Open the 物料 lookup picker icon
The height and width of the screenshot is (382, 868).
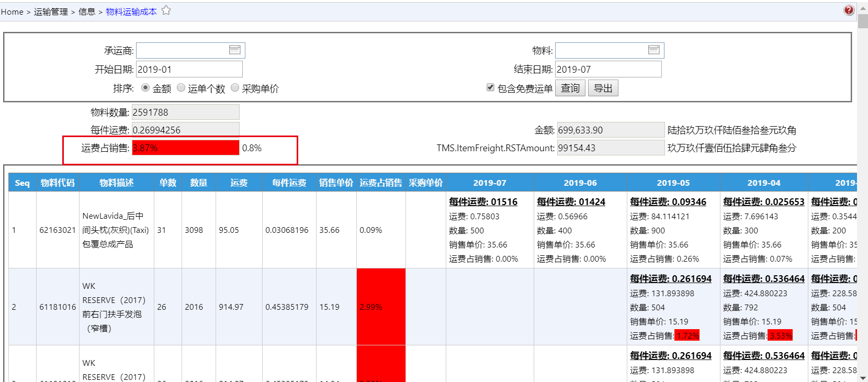pos(654,50)
